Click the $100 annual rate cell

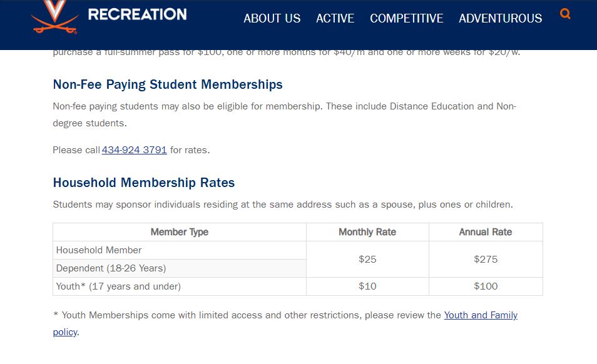click(486, 286)
